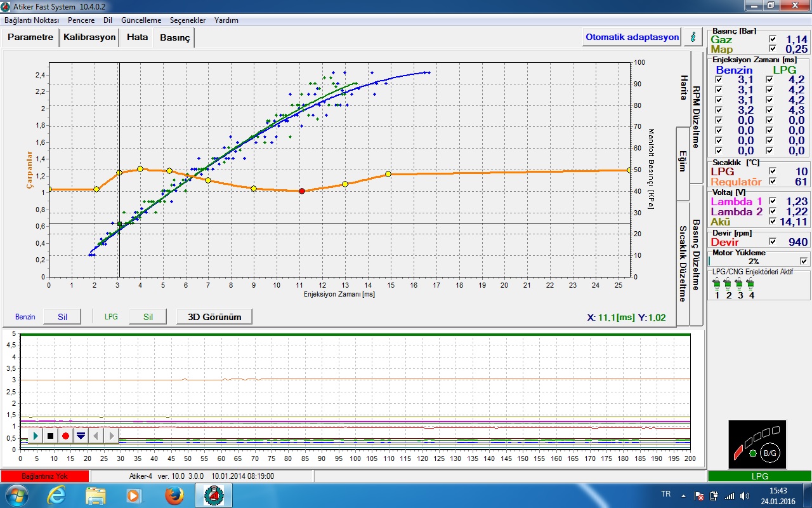The image size is (812, 508).
Task: Click the green LPG status indicator
Action: tap(759, 476)
